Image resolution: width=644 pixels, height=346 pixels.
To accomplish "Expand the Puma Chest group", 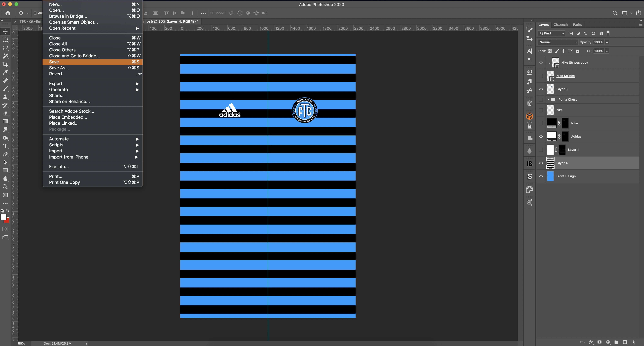I will click(x=548, y=99).
